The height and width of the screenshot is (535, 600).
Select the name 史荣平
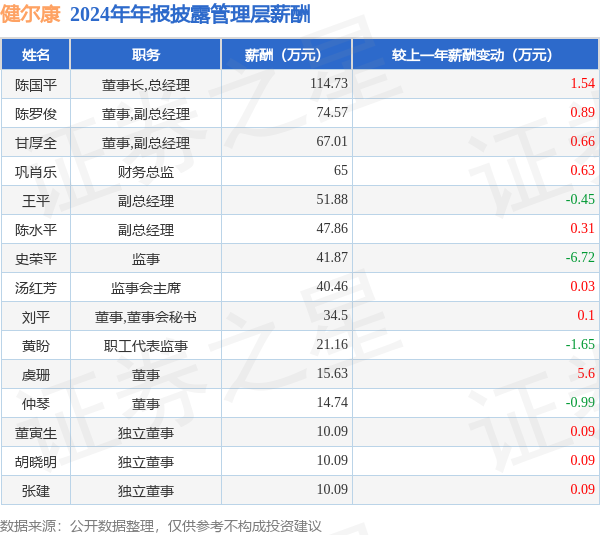click(x=36, y=259)
